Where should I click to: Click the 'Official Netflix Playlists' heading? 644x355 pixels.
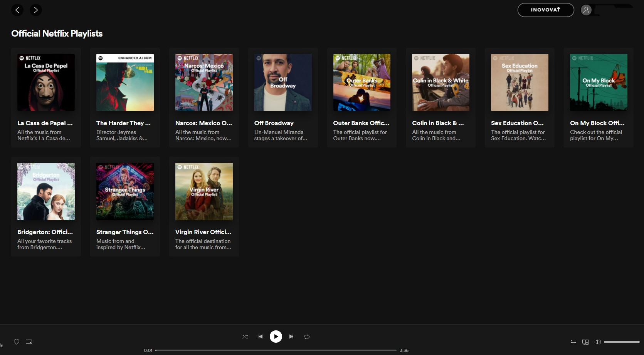[57, 33]
